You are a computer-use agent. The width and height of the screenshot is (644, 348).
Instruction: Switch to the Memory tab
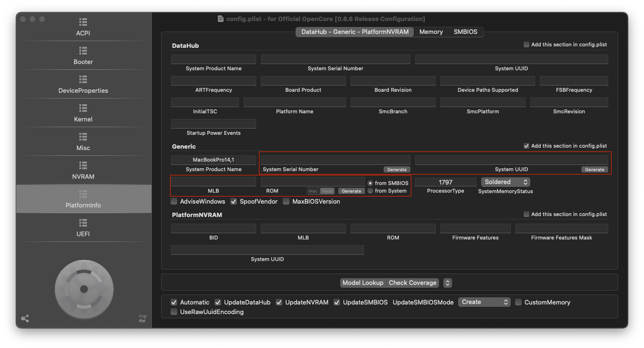431,32
